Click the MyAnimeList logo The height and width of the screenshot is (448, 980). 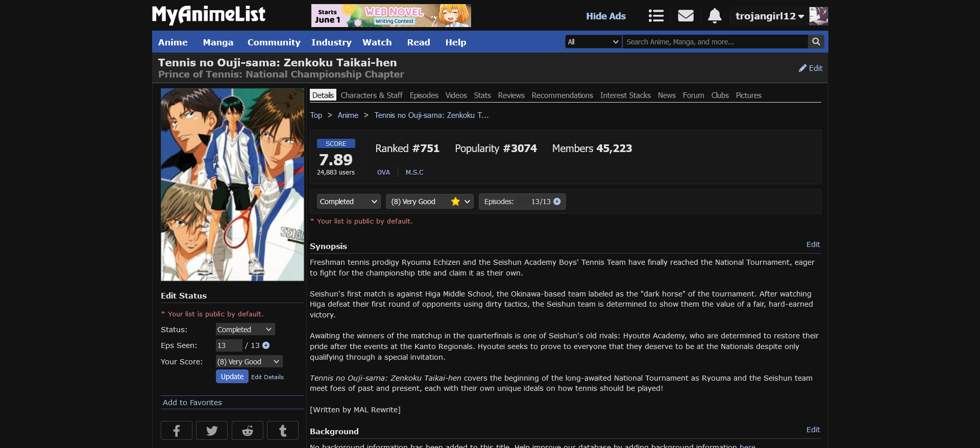point(209,15)
